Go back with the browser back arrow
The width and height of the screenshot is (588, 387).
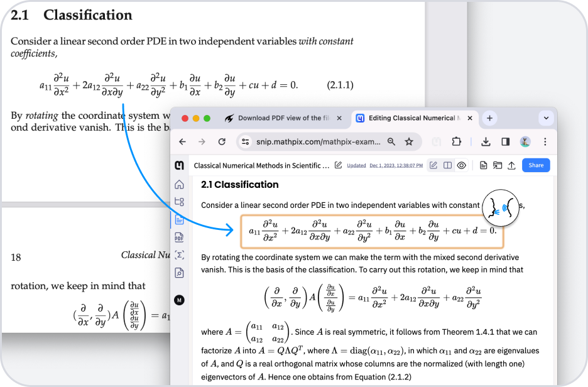click(x=182, y=142)
